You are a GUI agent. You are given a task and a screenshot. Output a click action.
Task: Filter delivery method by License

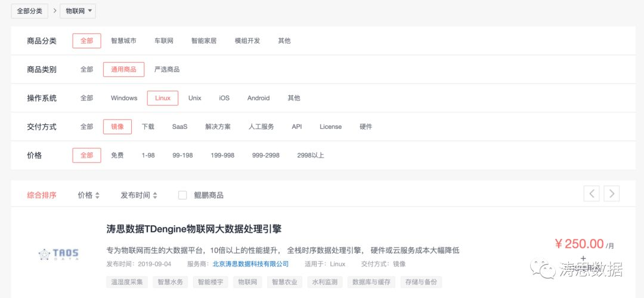pyautogui.click(x=330, y=127)
